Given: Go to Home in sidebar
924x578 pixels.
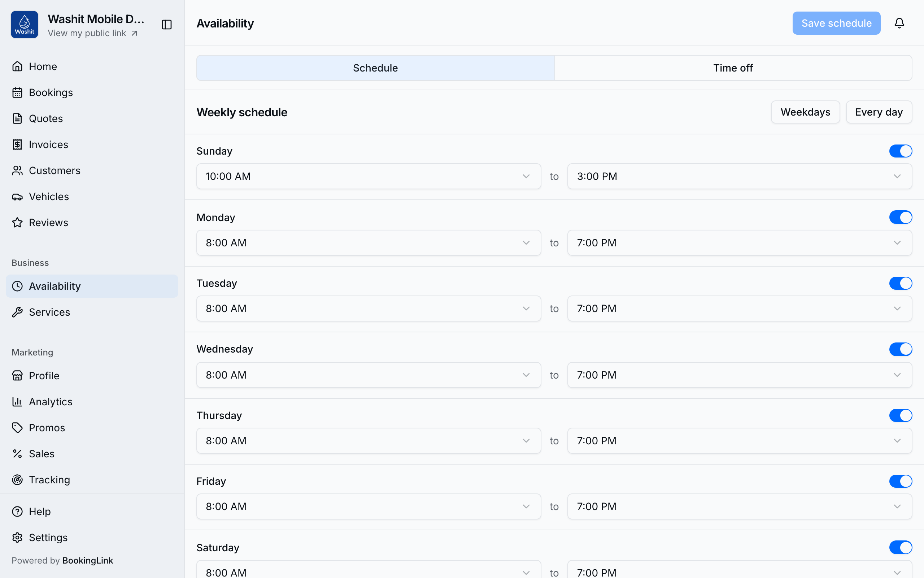Looking at the screenshot, I should (x=92, y=66).
